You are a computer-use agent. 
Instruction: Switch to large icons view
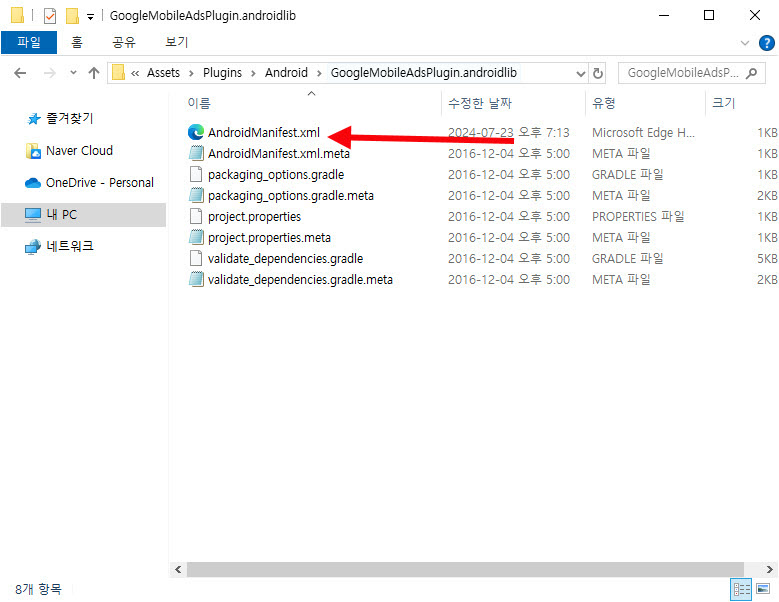763,590
